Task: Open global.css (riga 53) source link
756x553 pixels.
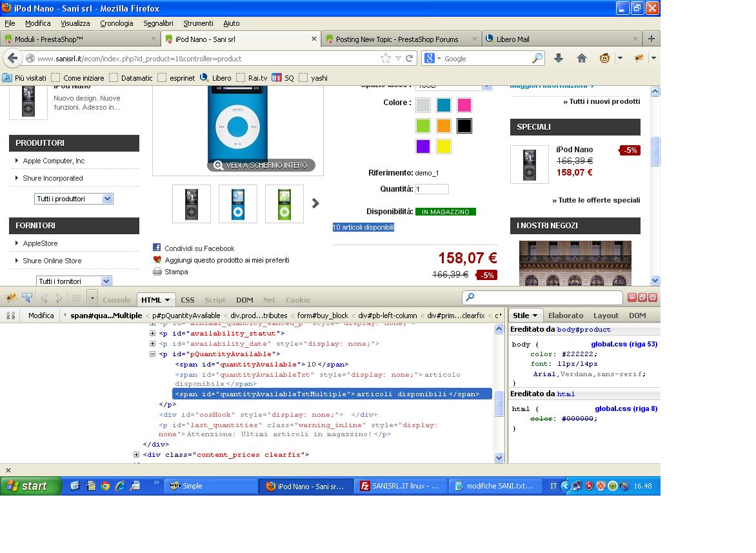Action: [624, 344]
